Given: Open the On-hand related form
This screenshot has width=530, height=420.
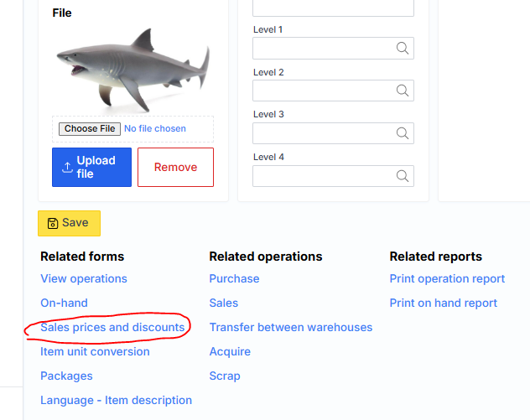Looking at the screenshot, I should tap(64, 303).
